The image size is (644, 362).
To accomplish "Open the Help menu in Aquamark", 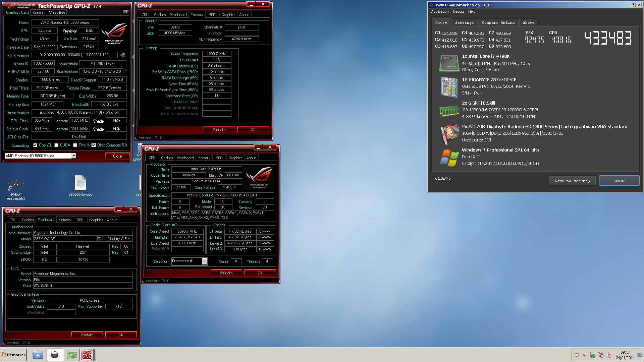I will 472,12.
